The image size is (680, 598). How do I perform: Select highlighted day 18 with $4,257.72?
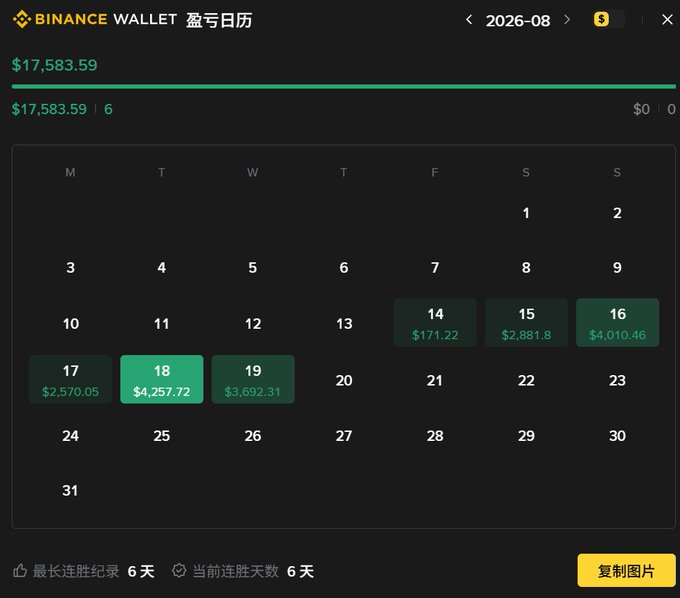[x=162, y=379]
